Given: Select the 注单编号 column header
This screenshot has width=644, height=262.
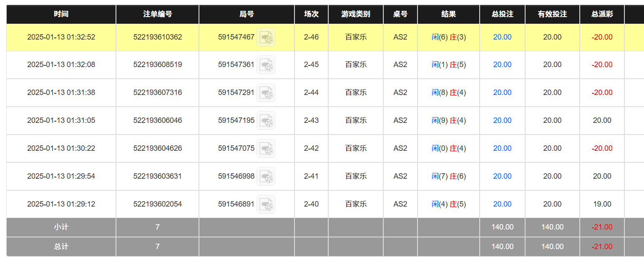Looking at the screenshot, I should [157, 14].
